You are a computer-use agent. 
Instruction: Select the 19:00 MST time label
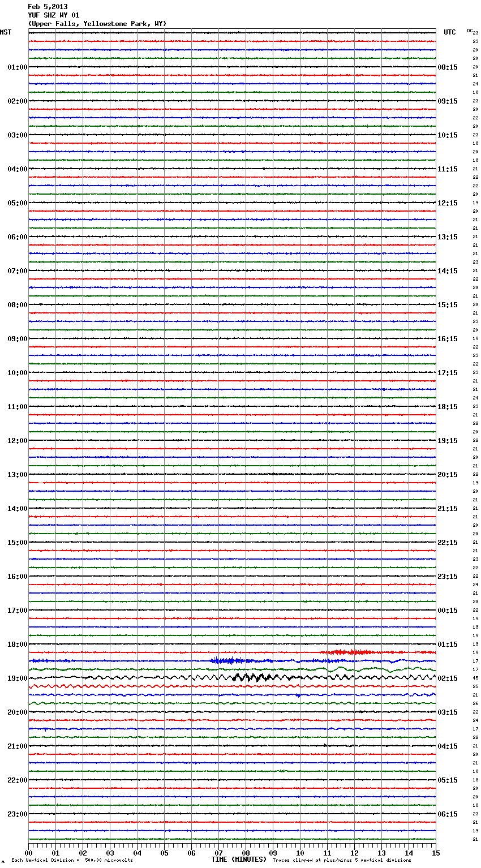click(x=18, y=678)
